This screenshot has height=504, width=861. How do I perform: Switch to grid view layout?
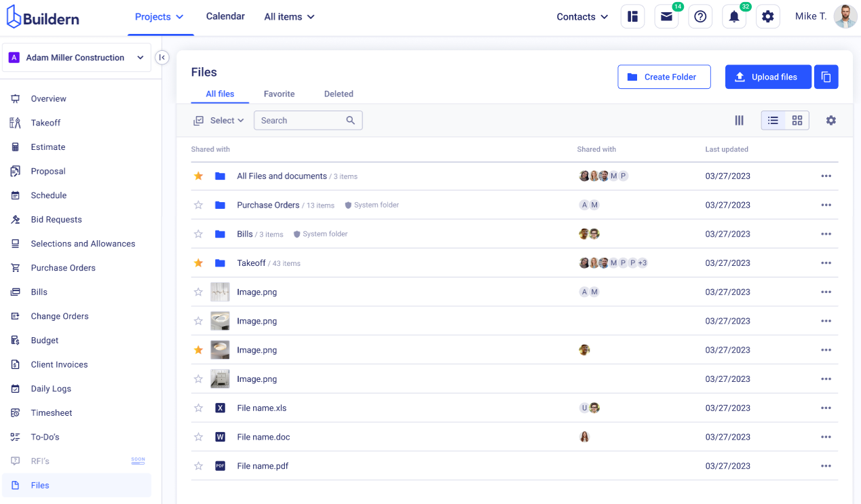click(797, 121)
